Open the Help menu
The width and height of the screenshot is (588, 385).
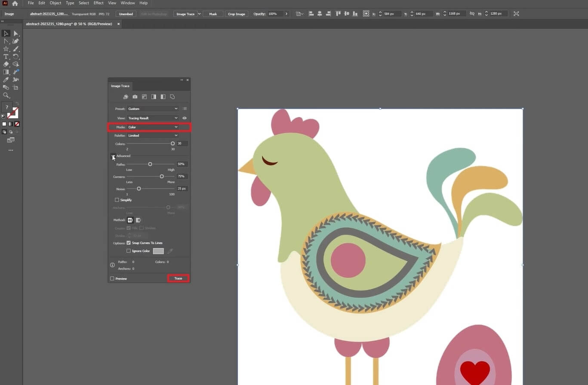144,3
